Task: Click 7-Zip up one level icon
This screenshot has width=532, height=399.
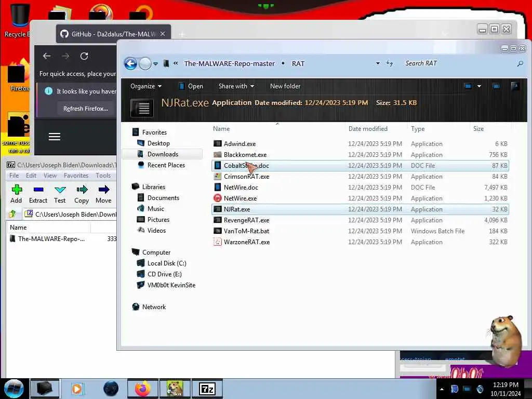Action: [x=12, y=214]
